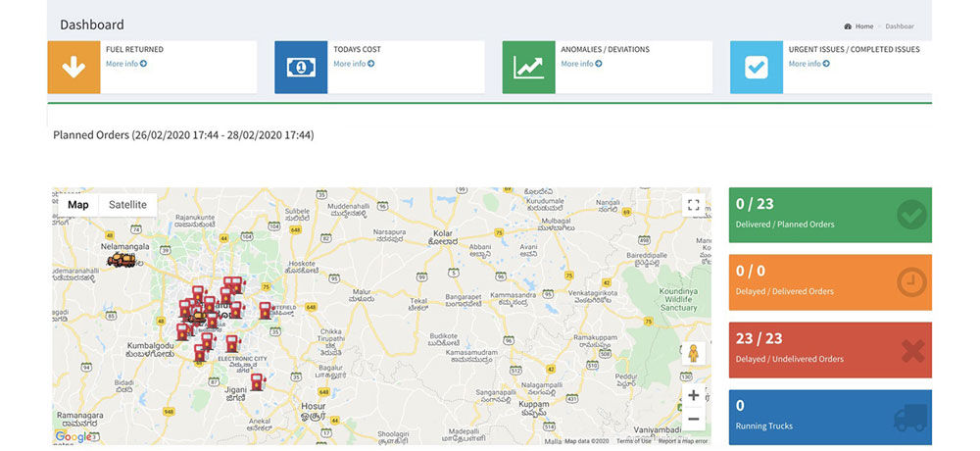Open More info under Anomalies / Deviations
This screenshot has width=980, height=451.
click(x=581, y=64)
